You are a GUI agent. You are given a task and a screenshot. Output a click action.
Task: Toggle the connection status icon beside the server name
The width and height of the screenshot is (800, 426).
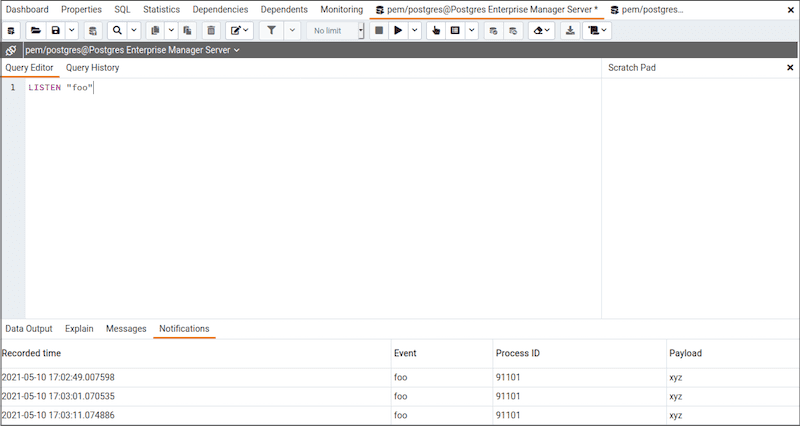[x=11, y=50]
